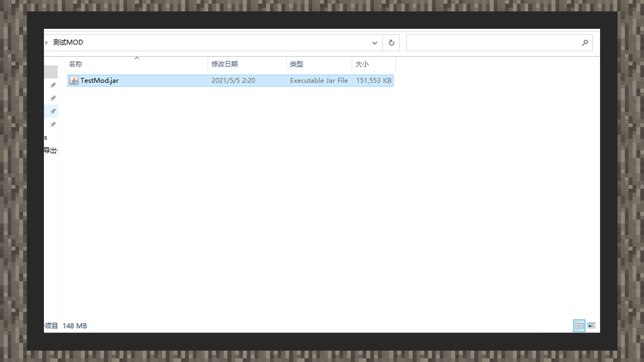The height and width of the screenshot is (362, 644).
Task: Switch to large icons view layout
Action: coord(591,326)
